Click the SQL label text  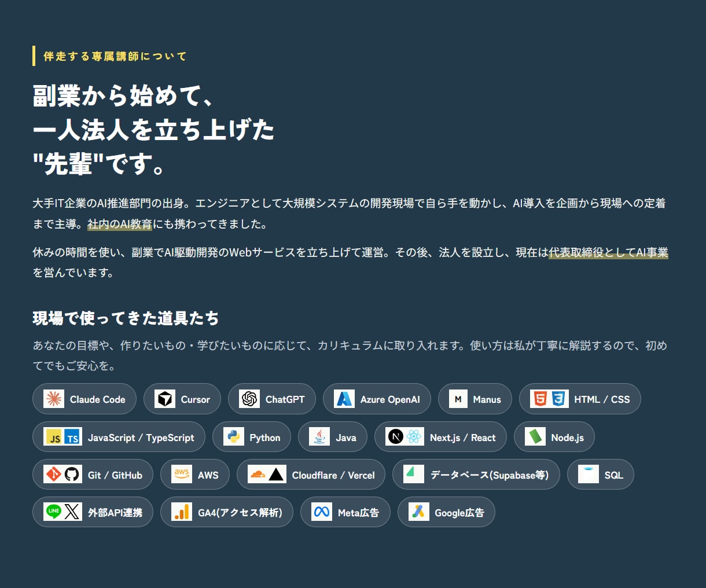point(614,475)
